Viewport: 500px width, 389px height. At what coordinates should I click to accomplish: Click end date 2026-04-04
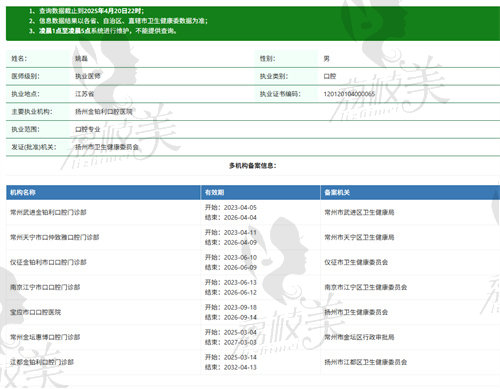tap(240, 217)
